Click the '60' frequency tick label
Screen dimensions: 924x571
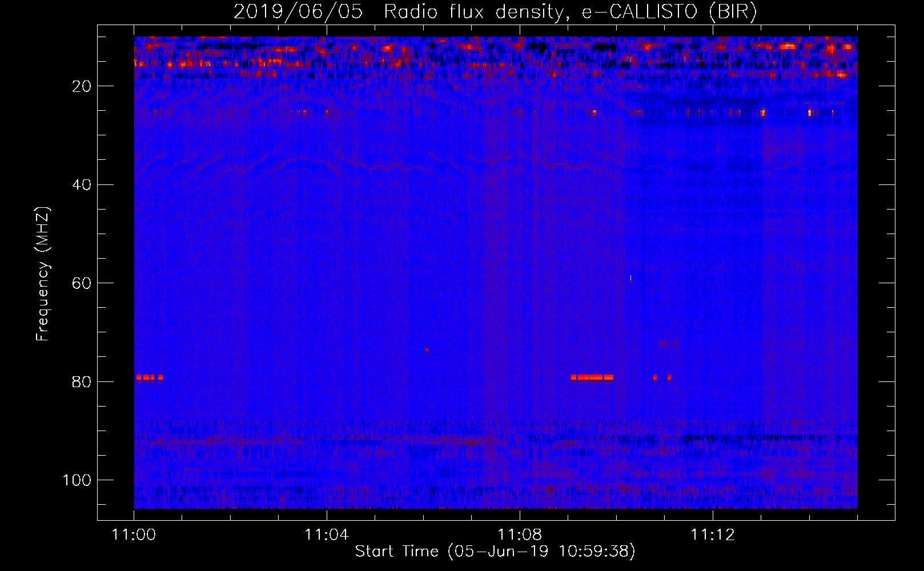tap(82, 283)
